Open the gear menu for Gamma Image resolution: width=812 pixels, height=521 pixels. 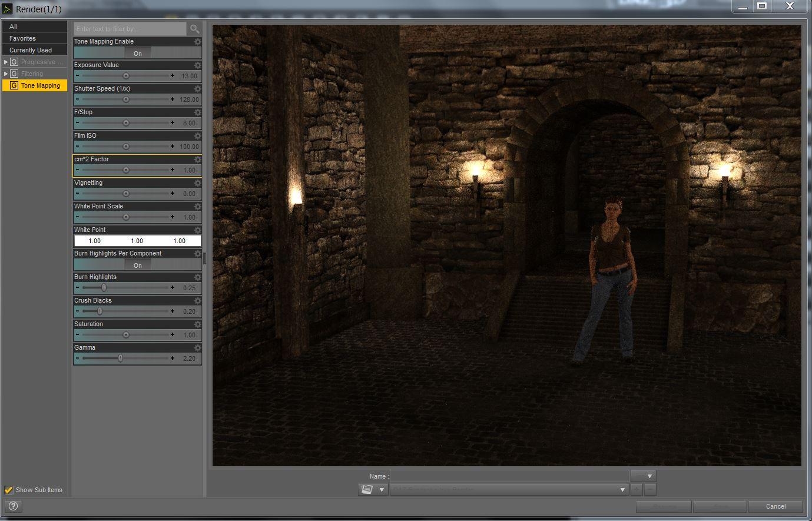coord(198,348)
